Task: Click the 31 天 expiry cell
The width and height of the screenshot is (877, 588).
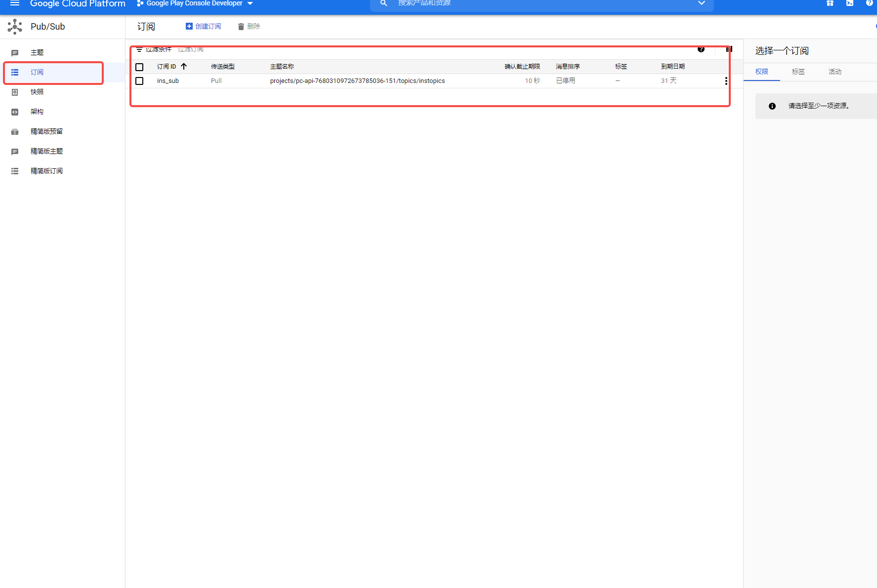Action: (x=669, y=81)
